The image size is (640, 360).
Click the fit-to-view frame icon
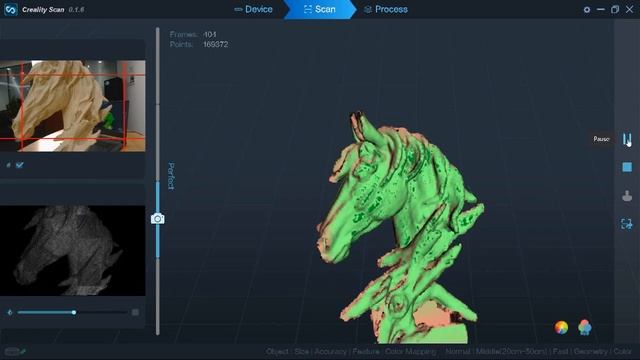coord(627,224)
